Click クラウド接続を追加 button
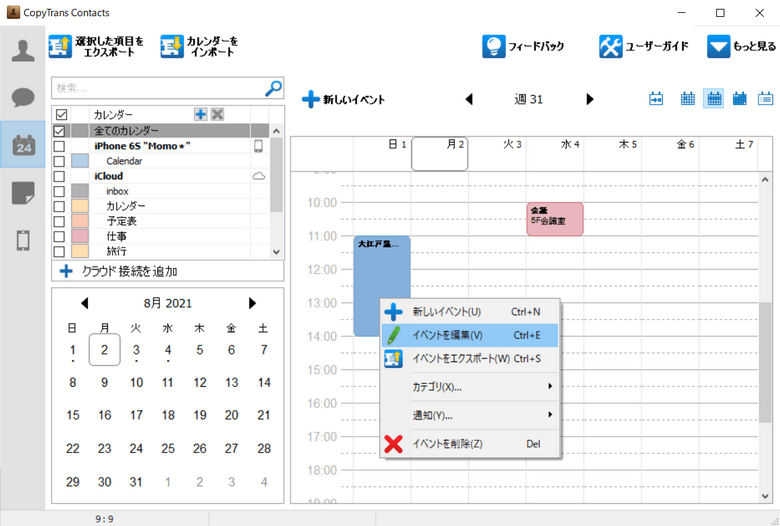 pyautogui.click(x=168, y=271)
